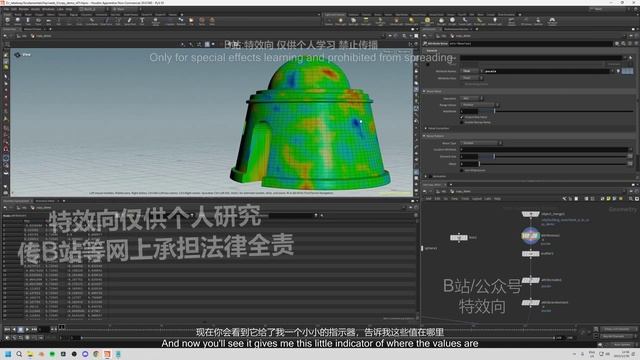Image resolution: width=640 pixels, height=360 pixels.
Task: Open the Windows menu
Action: tap(48, 9)
